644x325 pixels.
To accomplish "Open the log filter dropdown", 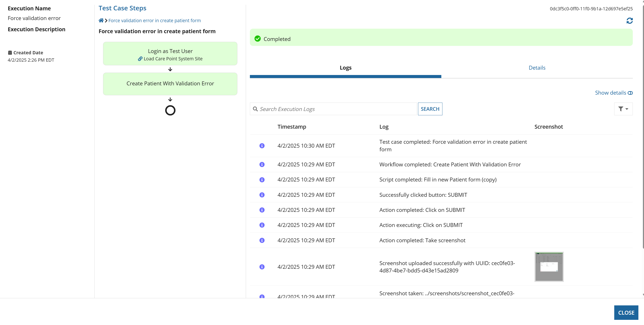I will tap(623, 109).
